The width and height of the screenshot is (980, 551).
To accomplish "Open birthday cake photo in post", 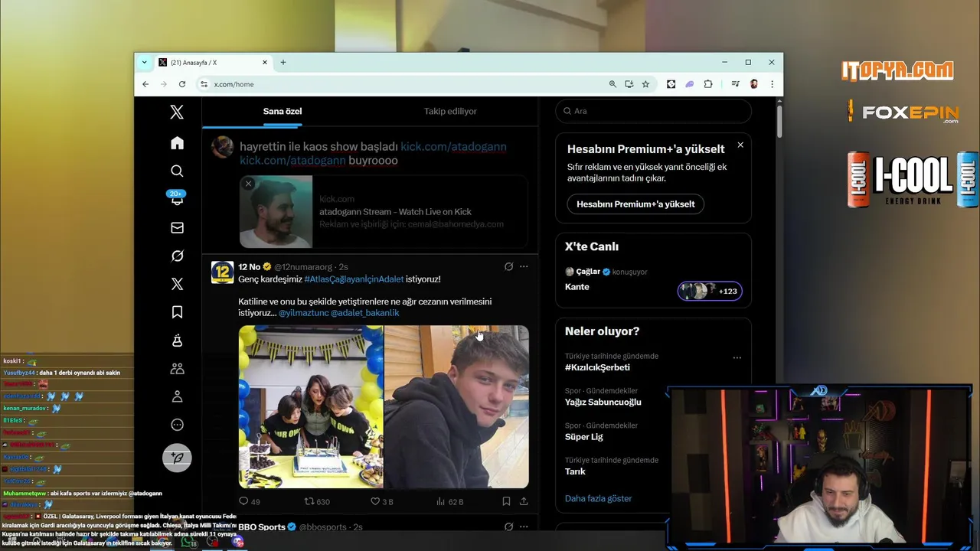I will click(311, 406).
